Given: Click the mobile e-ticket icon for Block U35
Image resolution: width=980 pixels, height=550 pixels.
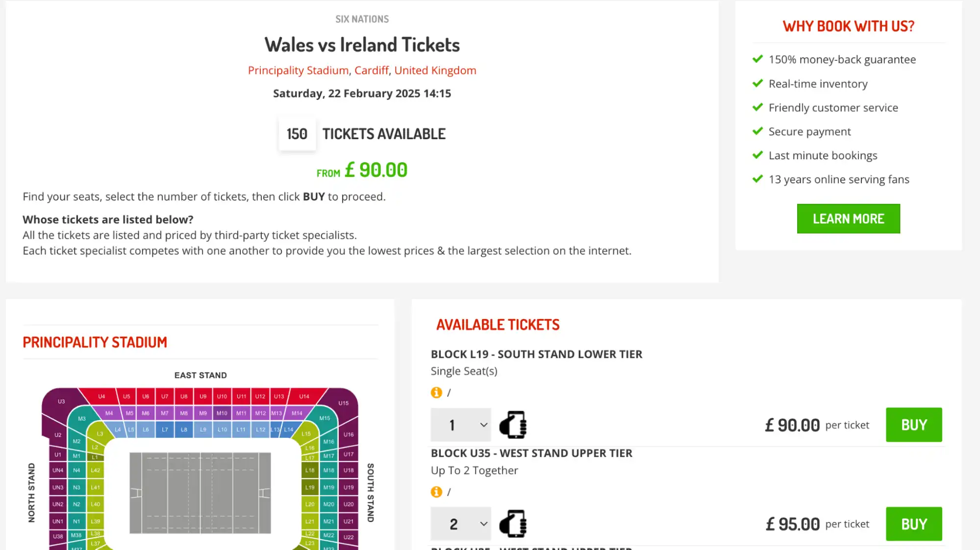Looking at the screenshot, I should tap(513, 524).
